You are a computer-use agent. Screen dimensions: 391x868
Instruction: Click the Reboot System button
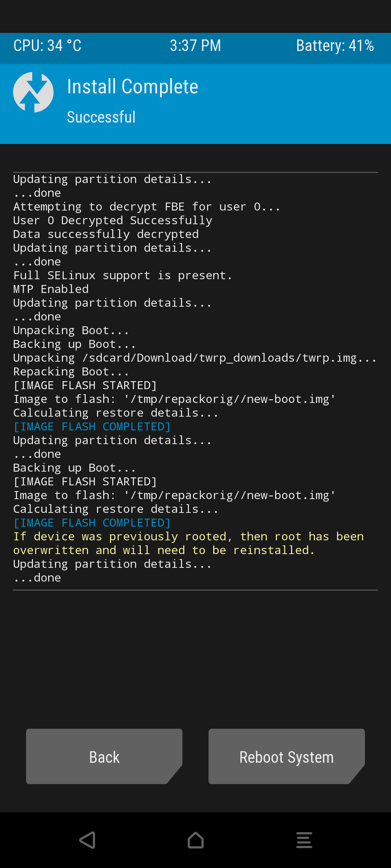[x=287, y=756]
